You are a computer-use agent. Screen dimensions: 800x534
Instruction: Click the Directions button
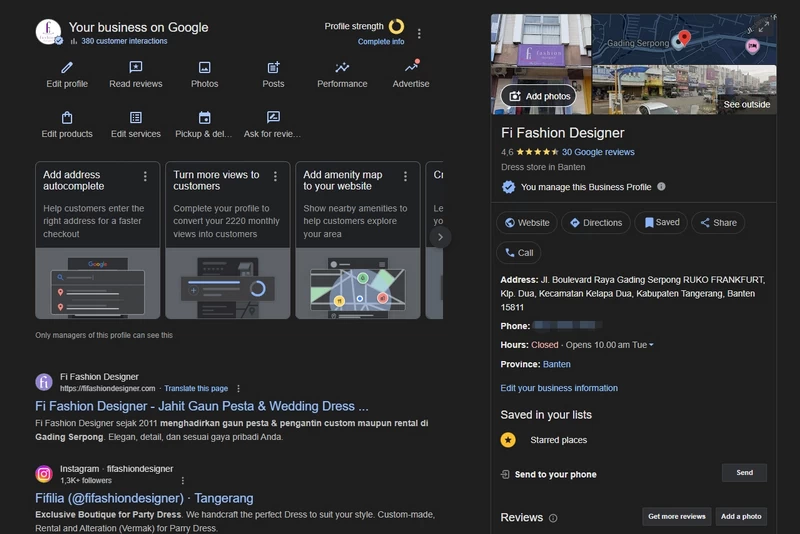point(596,223)
